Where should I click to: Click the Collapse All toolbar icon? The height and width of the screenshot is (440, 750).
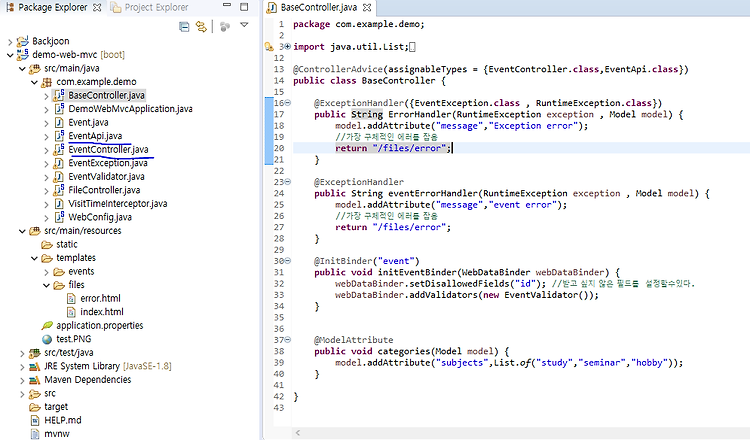[x=184, y=26]
